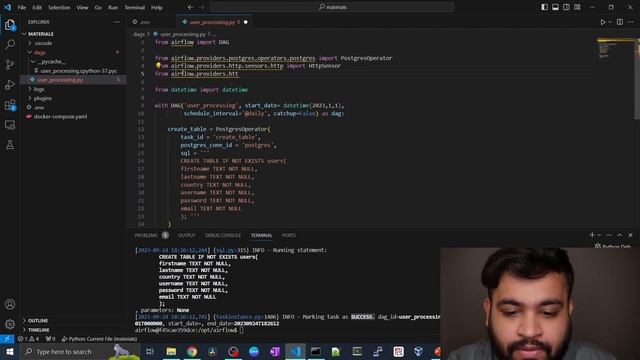640x360 pixels.
Task: Open the Source Control view
Action: (10, 64)
